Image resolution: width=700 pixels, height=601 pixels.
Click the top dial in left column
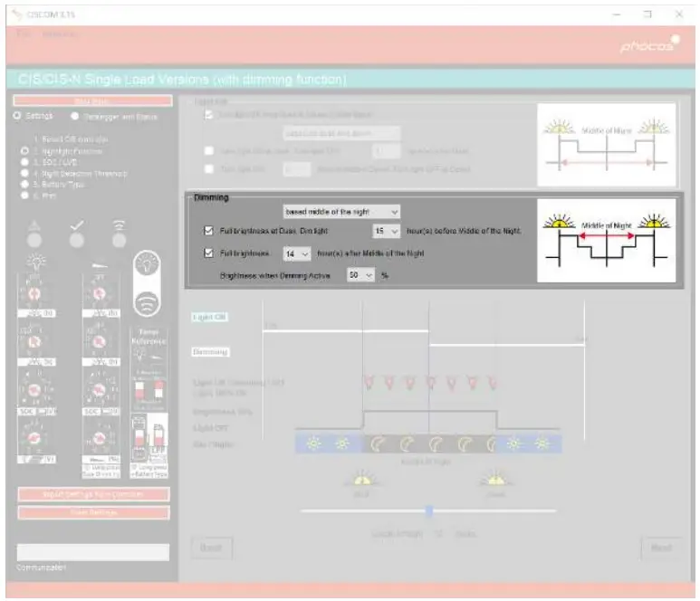point(34,293)
